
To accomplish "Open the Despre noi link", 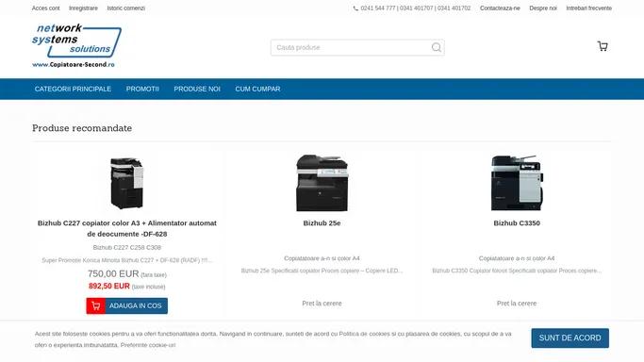I will 543,8.
